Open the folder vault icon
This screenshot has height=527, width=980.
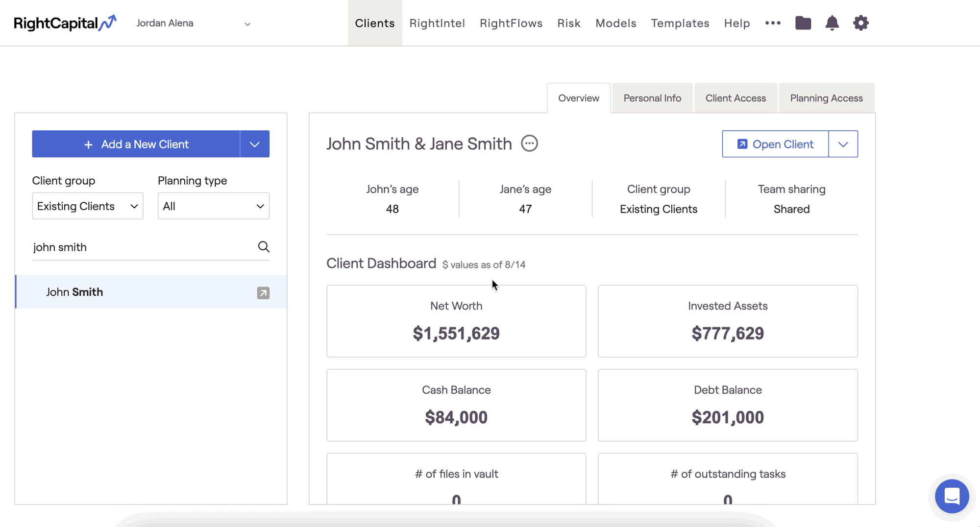point(803,23)
